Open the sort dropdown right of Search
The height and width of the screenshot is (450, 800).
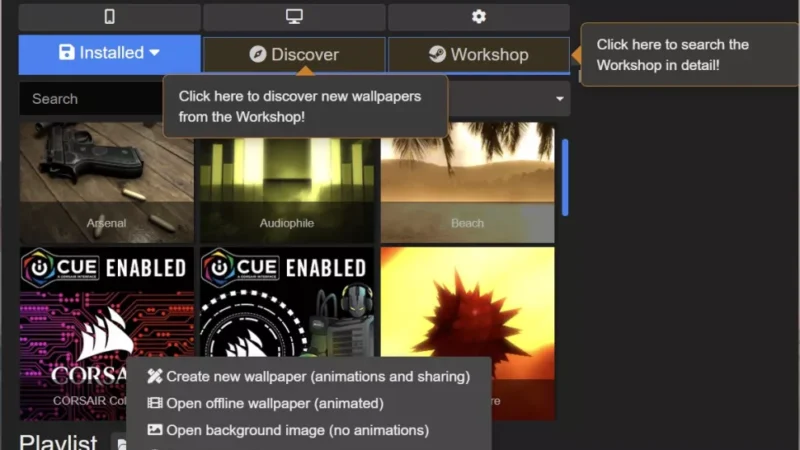coord(559,99)
